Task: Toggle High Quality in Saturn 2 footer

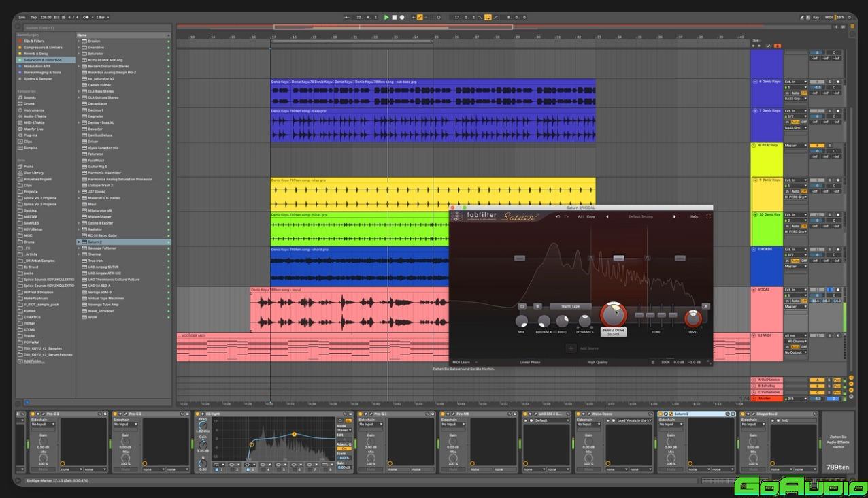Action: pos(598,362)
